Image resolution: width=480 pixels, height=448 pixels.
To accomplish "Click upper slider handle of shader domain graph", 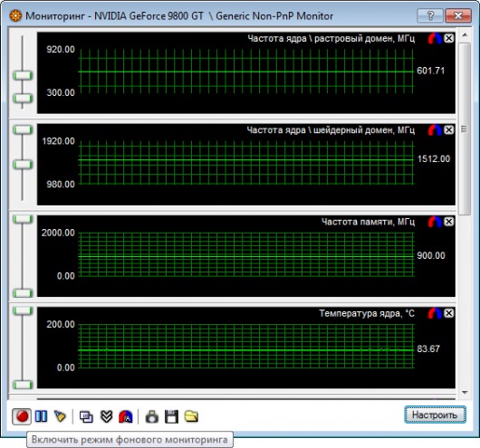I will click(23, 129).
